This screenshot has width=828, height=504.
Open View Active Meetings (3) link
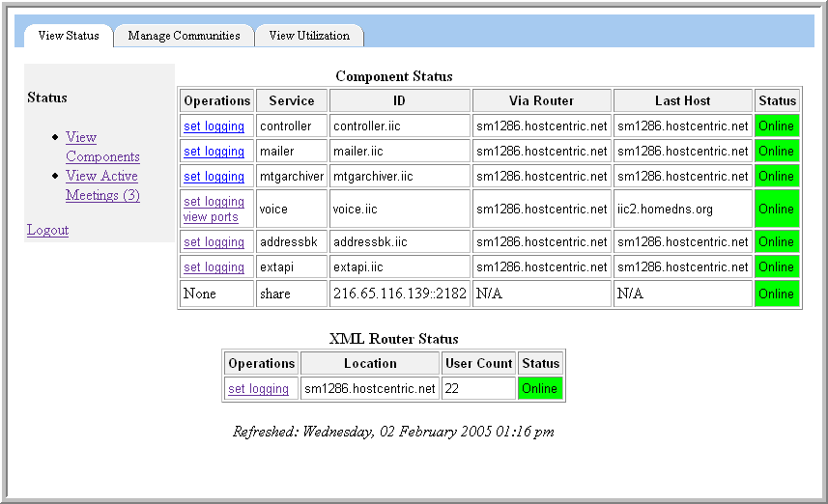pos(102,185)
